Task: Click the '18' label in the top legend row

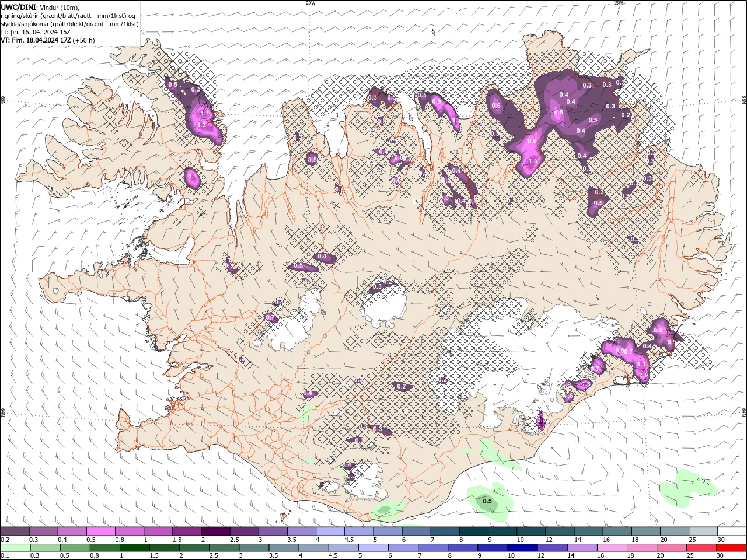Action: [635, 540]
